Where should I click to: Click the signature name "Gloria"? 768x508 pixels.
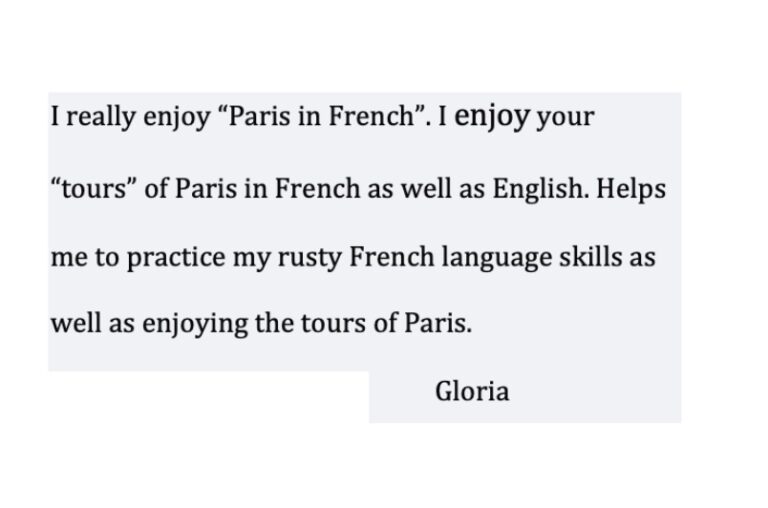[472, 391]
